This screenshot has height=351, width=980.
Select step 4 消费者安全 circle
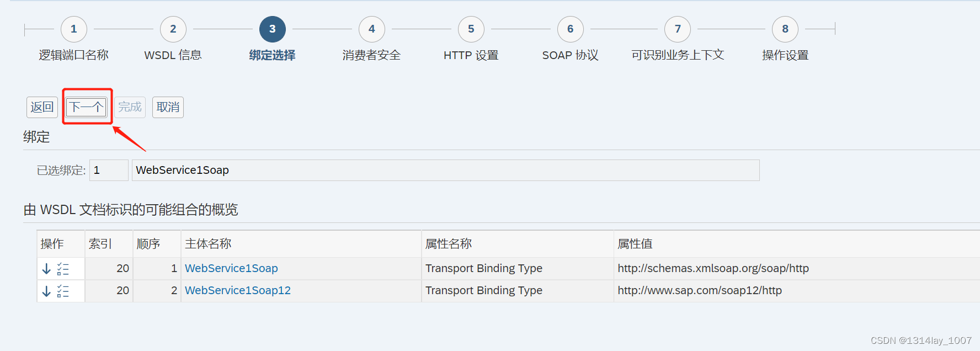click(x=372, y=29)
